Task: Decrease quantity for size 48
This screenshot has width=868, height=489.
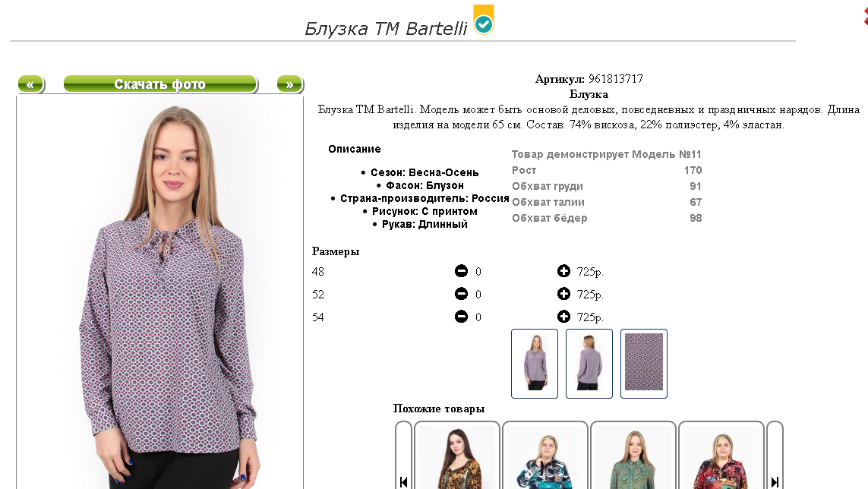Action: tap(461, 271)
